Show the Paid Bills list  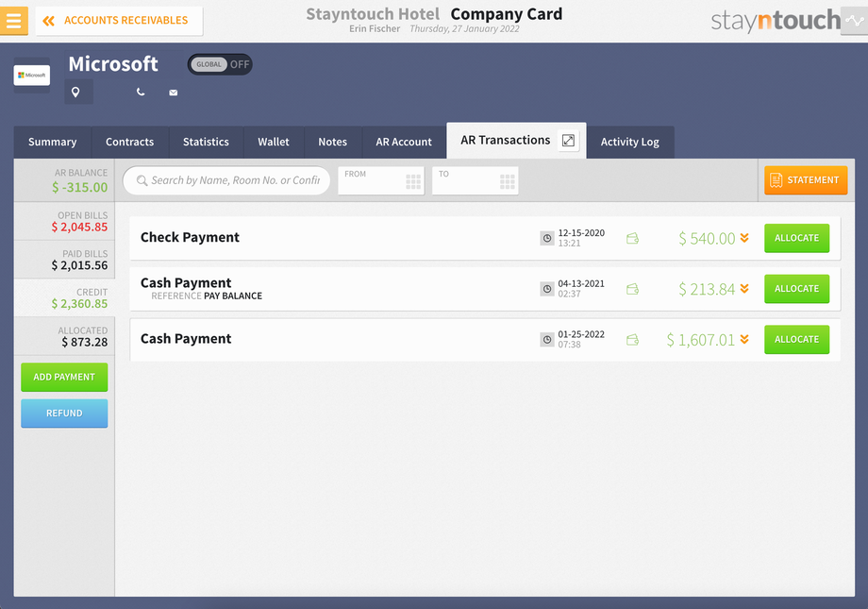(64, 260)
